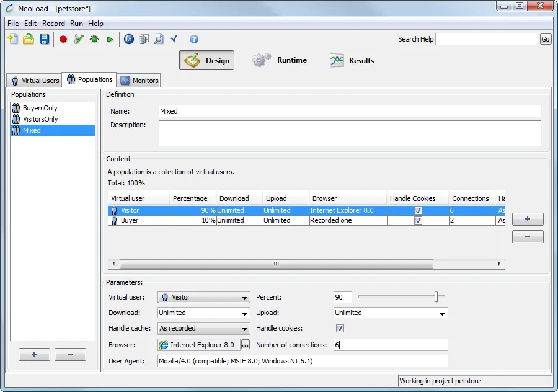Click the New project toolbar icon

tap(13, 39)
